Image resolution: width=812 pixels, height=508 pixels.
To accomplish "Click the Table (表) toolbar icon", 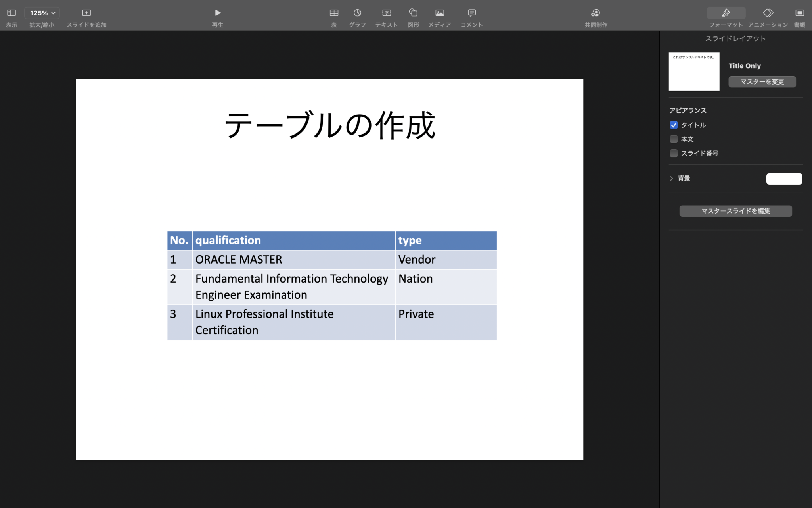I will coord(334,13).
